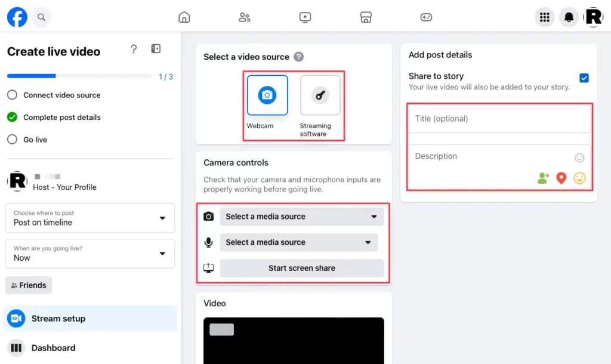Select the Webcam video source
Image resolution: width=611 pixels, height=364 pixels.
[x=267, y=95]
